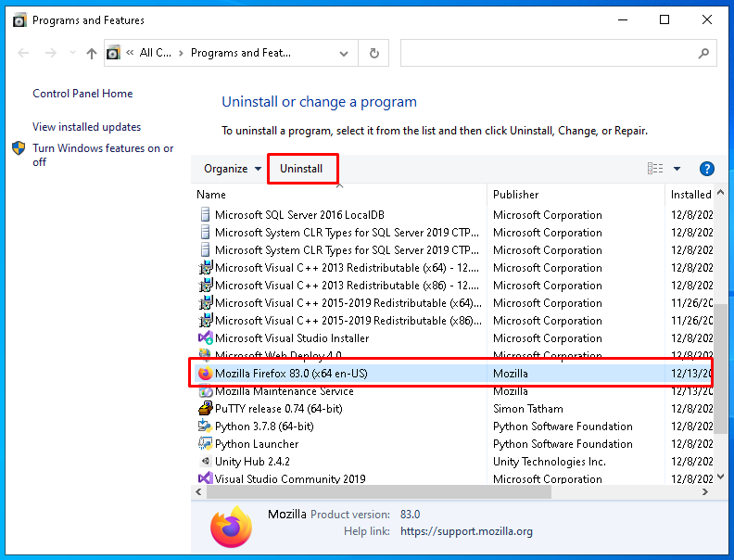Viewport: 734px width, 560px height.
Task: Sort by the Installed column header
Action: click(691, 195)
